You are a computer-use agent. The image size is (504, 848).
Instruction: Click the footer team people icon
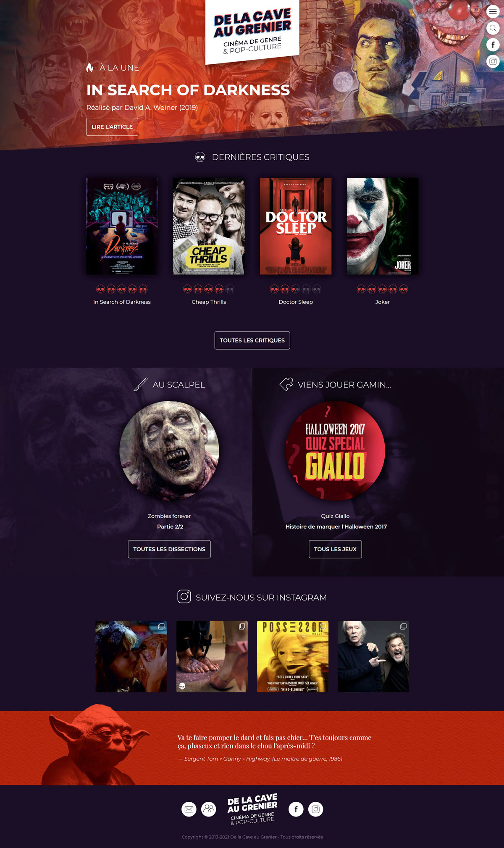tap(209, 809)
